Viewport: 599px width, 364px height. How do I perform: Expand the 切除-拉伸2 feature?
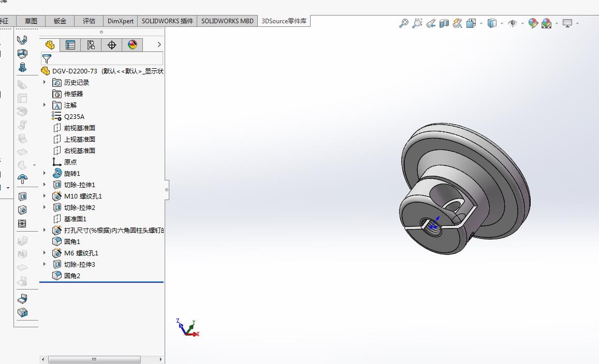(x=45, y=207)
